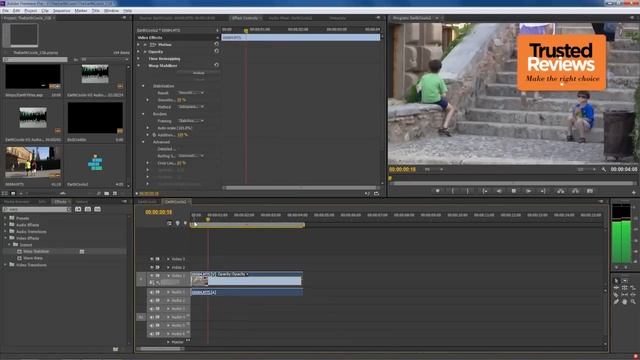This screenshot has width=640, height=360.
Task: Expand the Time Remapping effect
Action: tap(139, 59)
